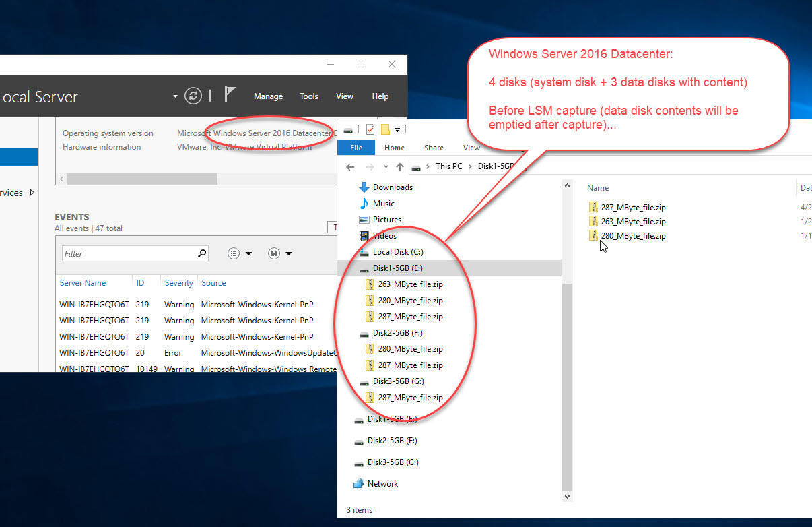
Task: Open the File tab in Explorer
Action: 356,148
